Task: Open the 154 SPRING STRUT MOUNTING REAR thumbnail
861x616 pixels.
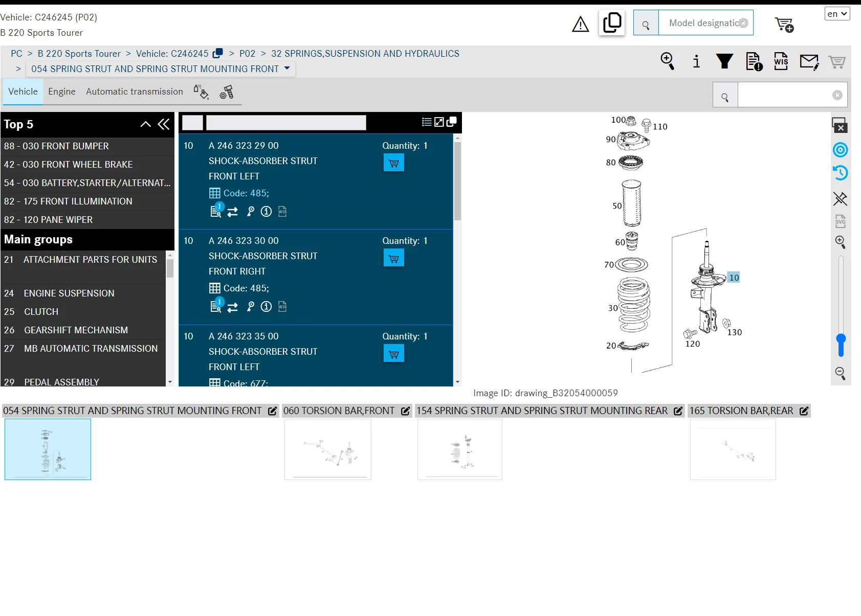Action: click(x=460, y=449)
